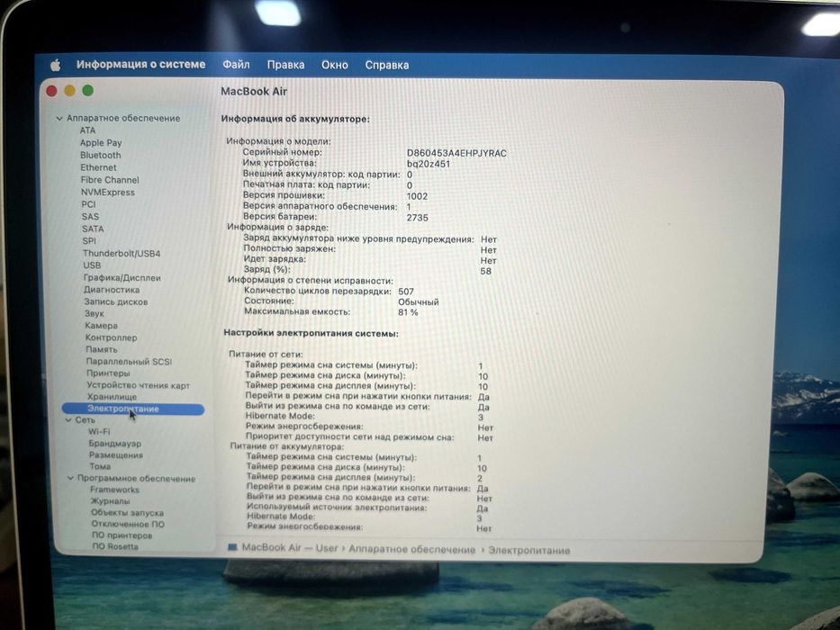Click heading Настройки электропитания системы
The height and width of the screenshot is (630, 840).
[x=311, y=333]
